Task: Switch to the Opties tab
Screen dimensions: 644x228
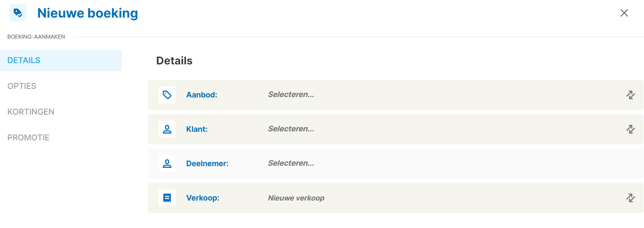Action: (x=22, y=86)
